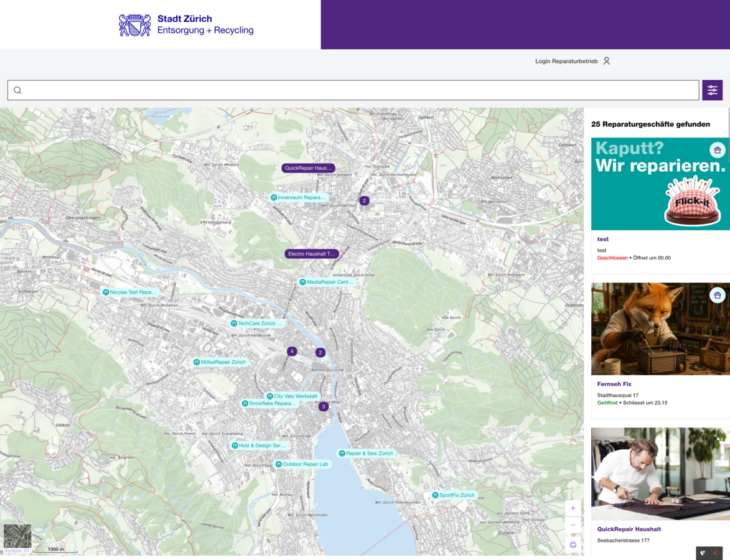The width and height of the screenshot is (730, 560).
Task: Open Snowflake Repara... map pin
Action: [269, 404]
